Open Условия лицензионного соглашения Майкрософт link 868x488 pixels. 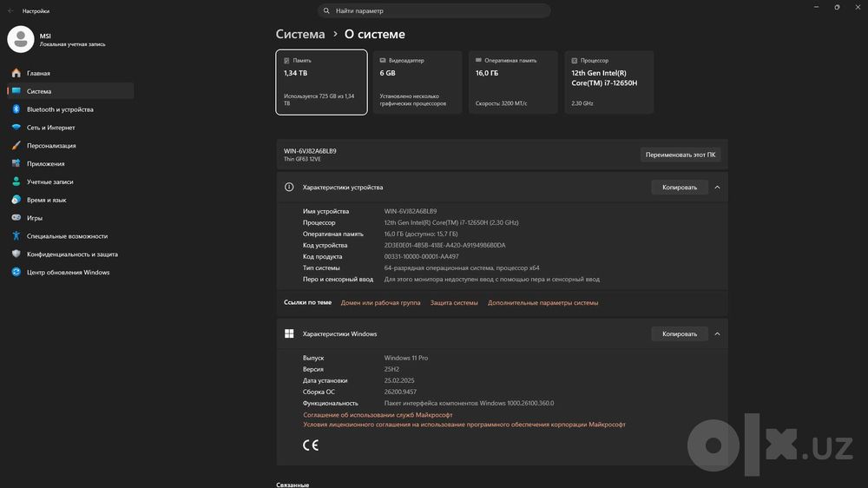click(464, 425)
